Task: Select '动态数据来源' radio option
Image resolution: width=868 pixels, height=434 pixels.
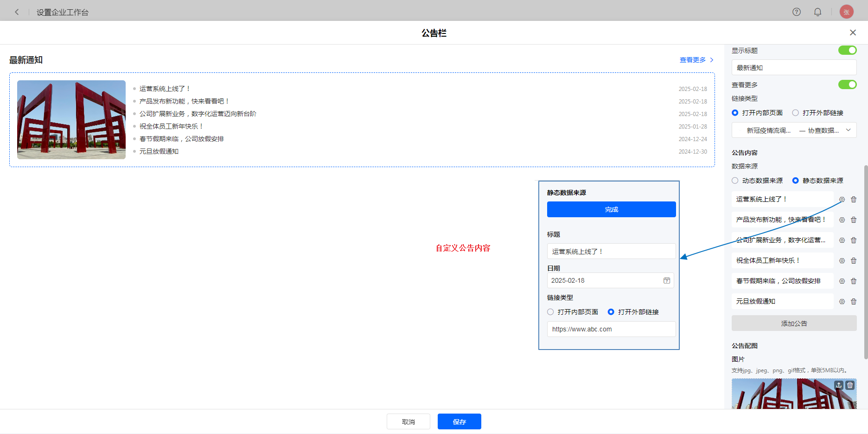Action: 735,181
